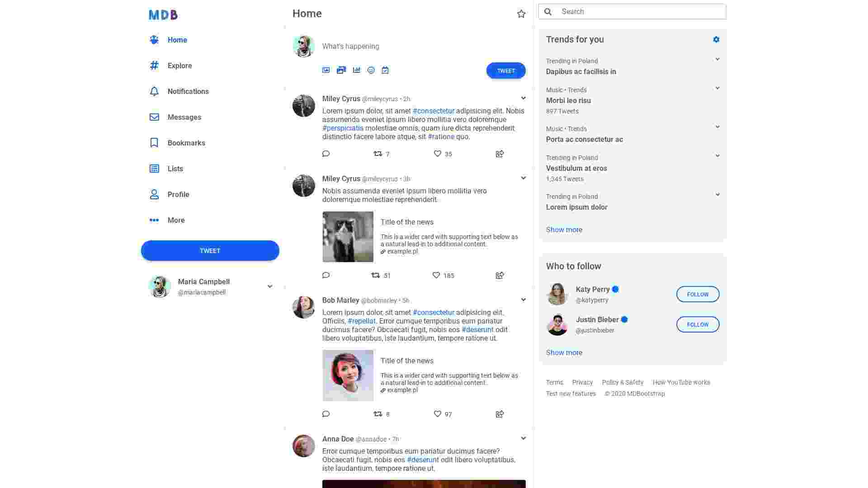Image resolution: width=868 pixels, height=488 pixels.
Task: Open options chevron on Anna Doe's tweet
Action: click(523, 438)
